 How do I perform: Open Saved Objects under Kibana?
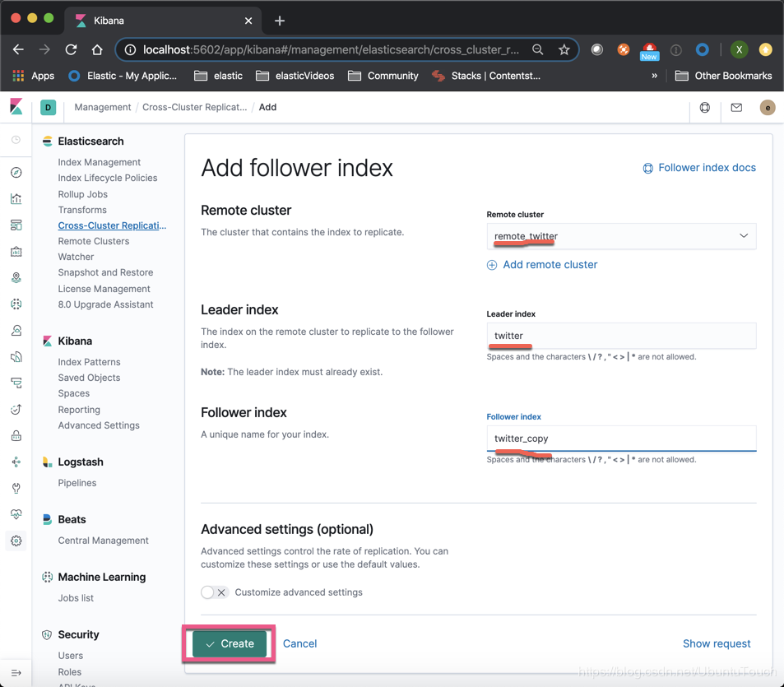(89, 378)
